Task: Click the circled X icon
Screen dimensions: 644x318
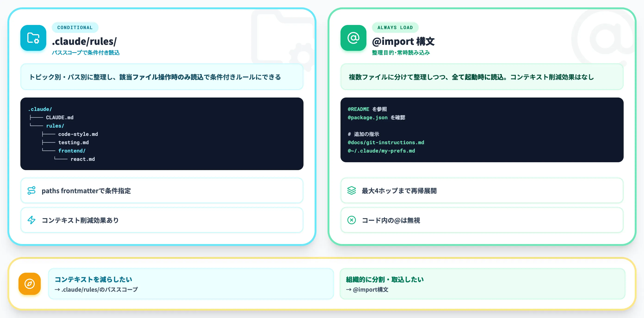Action: pyautogui.click(x=352, y=220)
